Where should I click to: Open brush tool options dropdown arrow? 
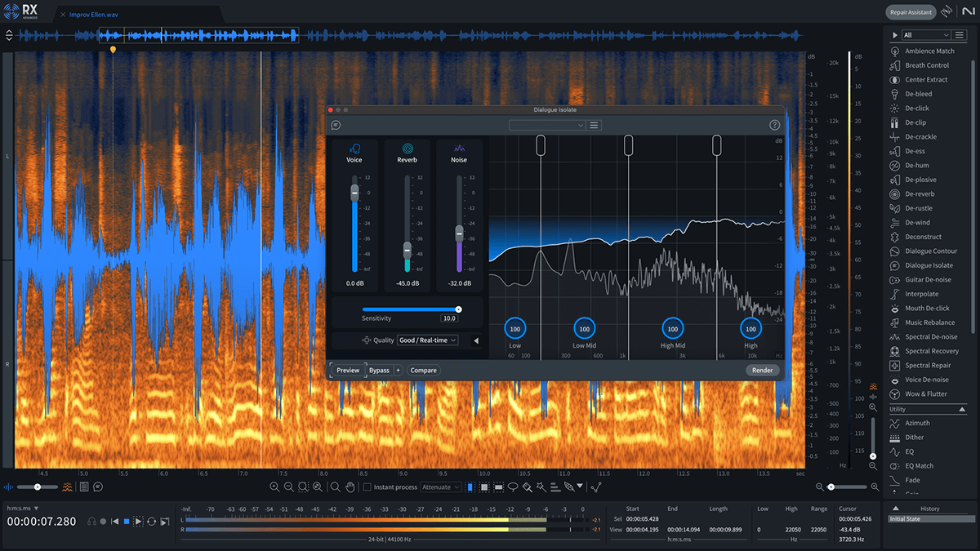pyautogui.click(x=580, y=487)
